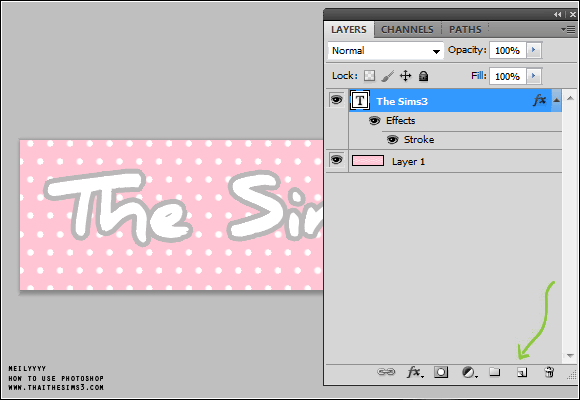Click layers list scroll up arrow
580x400 pixels.
click(x=570, y=98)
